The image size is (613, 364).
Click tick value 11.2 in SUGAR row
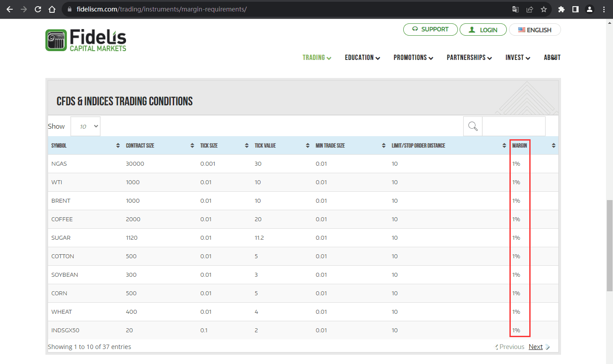tap(259, 238)
